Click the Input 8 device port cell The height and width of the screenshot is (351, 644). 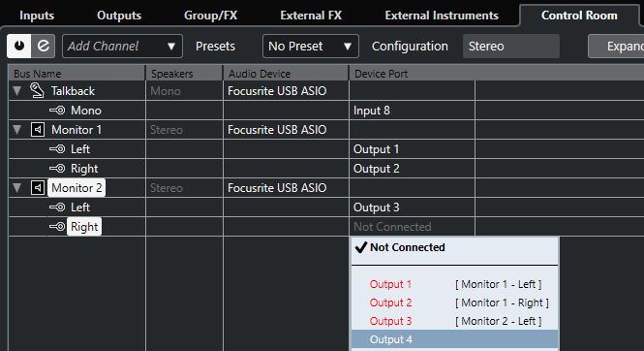coord(412,111)
